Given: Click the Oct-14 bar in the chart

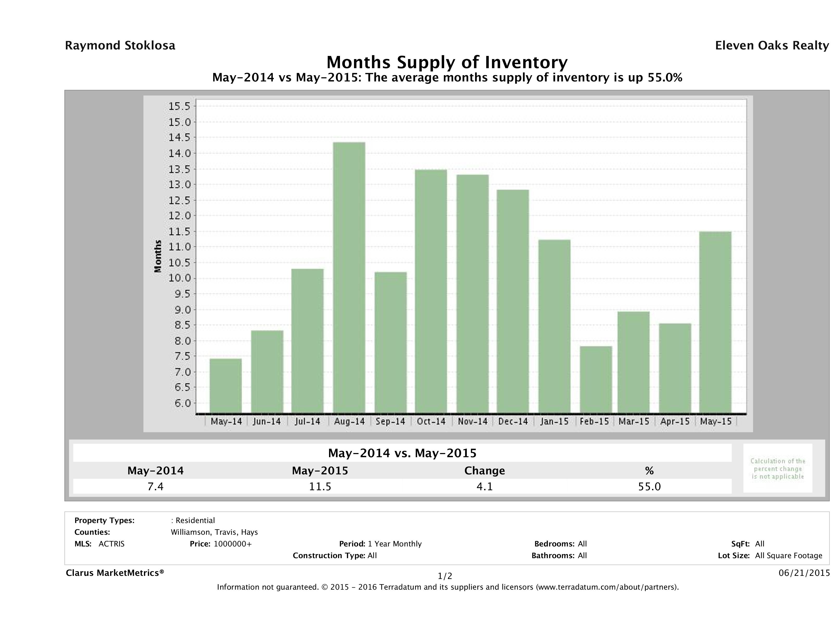Looking at the screenshot, I should click(431, 291).
